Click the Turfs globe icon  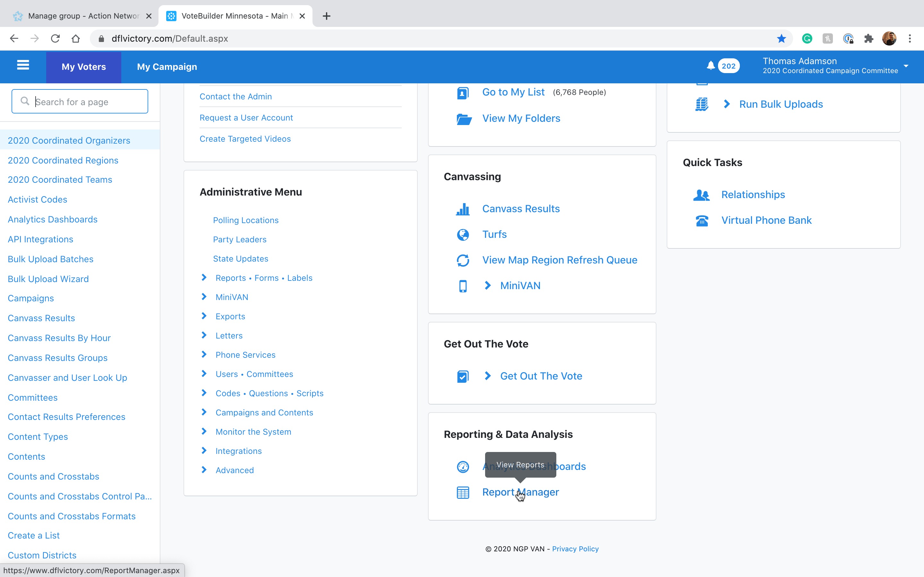[x=463, y=235]
